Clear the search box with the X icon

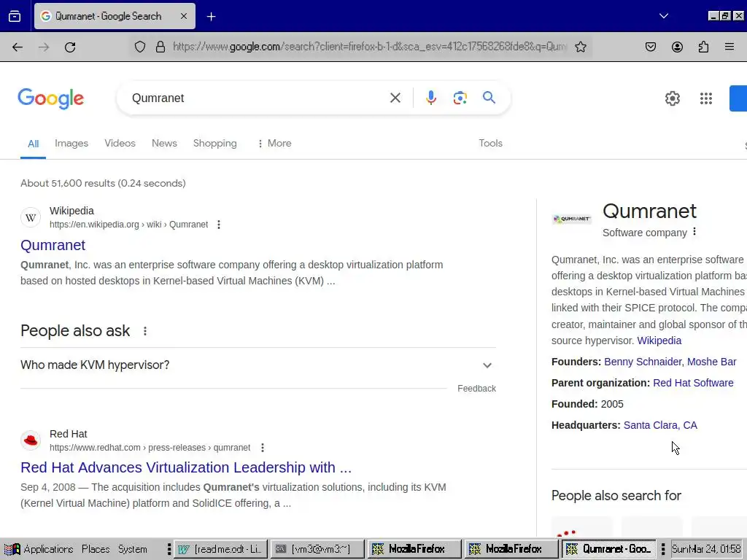[395, 98]
